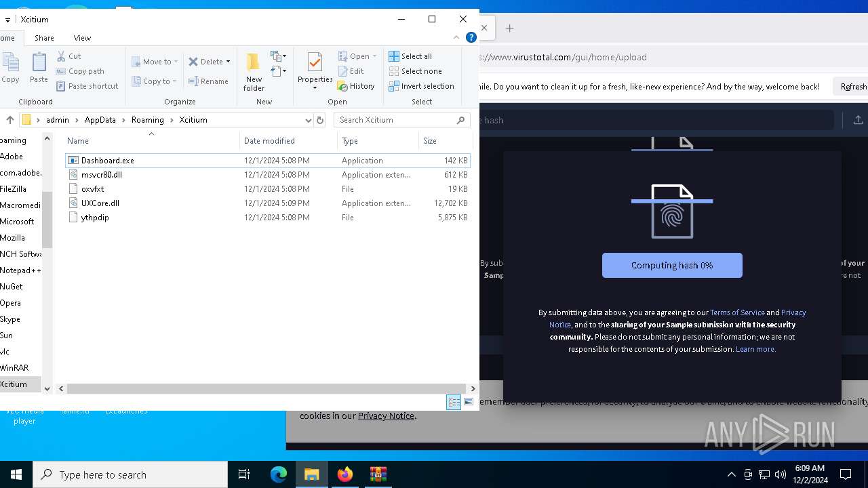Screen dimensions: 868x488
Task: Click Paste shortcut in ribbon
Action: coord(87,86)
